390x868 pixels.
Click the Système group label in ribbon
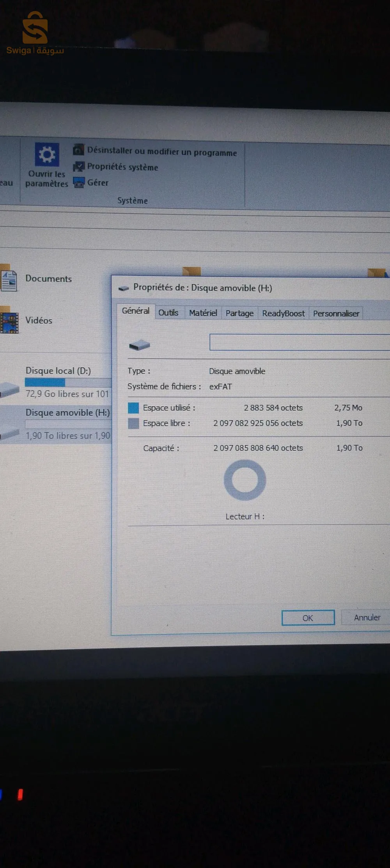[133, 201]
